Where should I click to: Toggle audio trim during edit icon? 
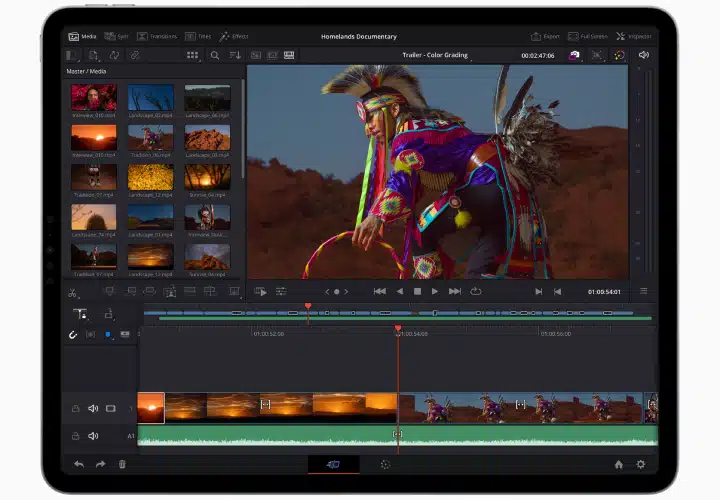pyautogui.click(x=90, y=335)
